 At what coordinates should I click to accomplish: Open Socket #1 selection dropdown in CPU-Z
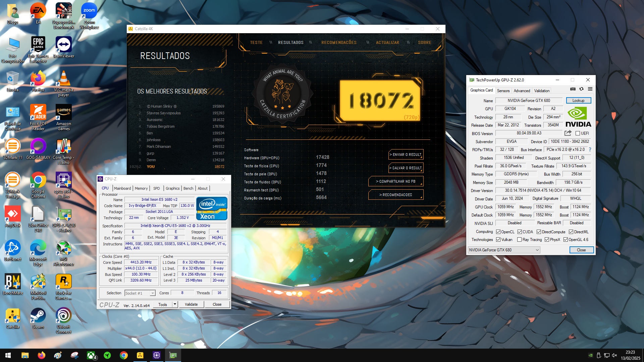click(x=140, y=293)
